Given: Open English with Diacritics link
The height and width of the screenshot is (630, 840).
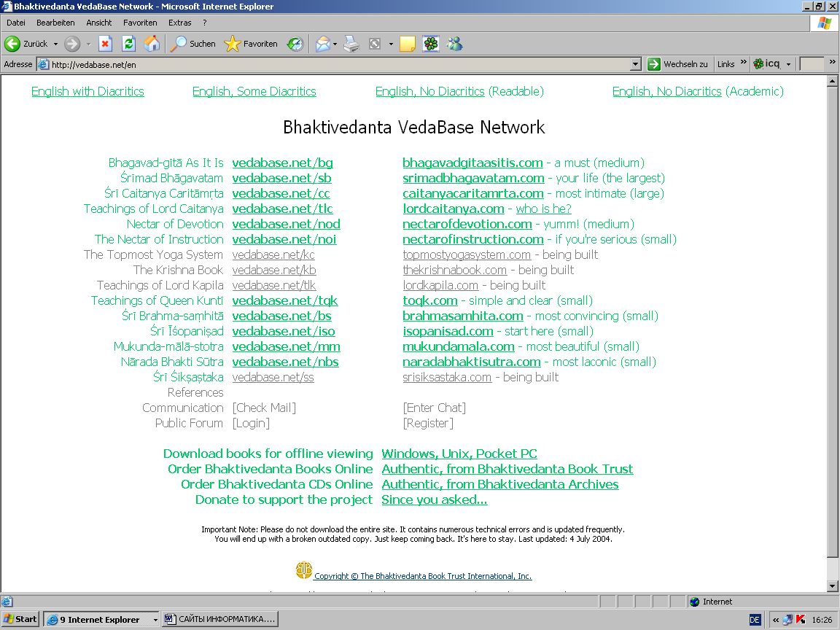Looking at the screenshot, I should 87,92.
